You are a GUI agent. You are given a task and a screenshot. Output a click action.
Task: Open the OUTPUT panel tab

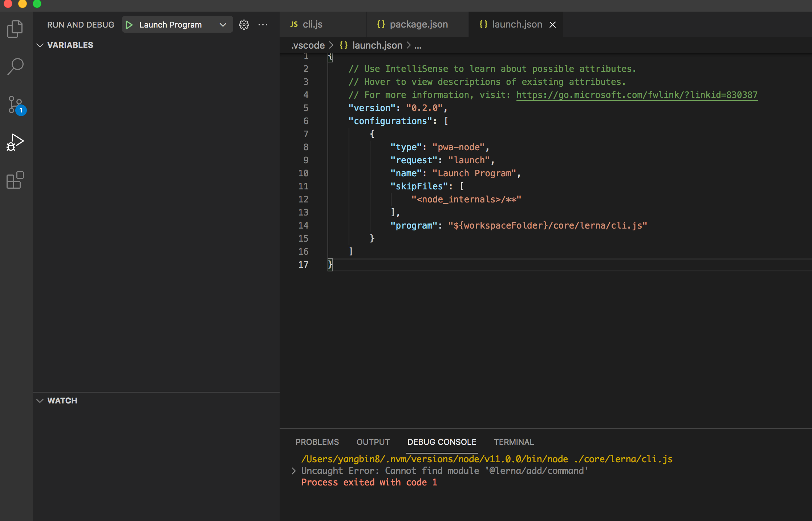tap(373, 442)
